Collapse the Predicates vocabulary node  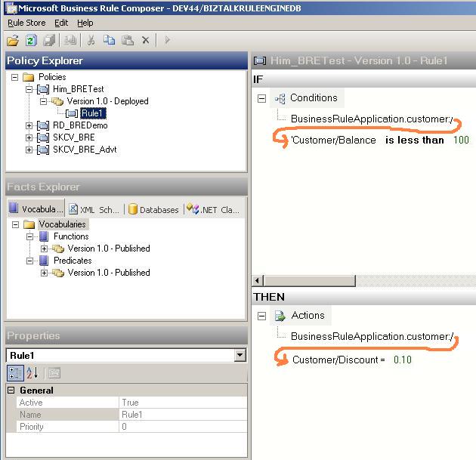pos(29,261)
